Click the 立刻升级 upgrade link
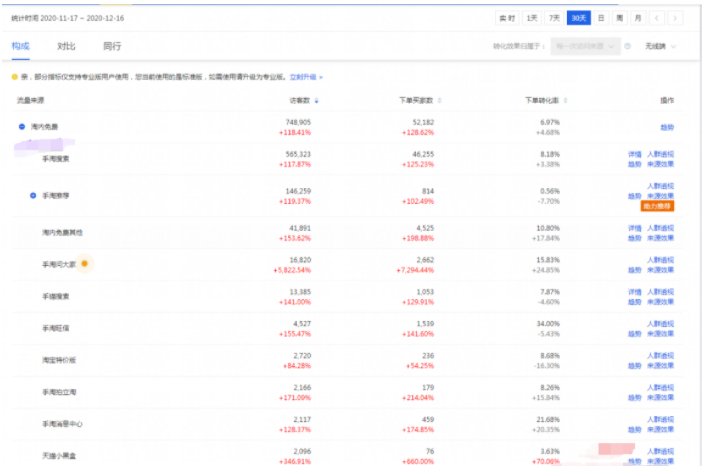 point(306,77)
